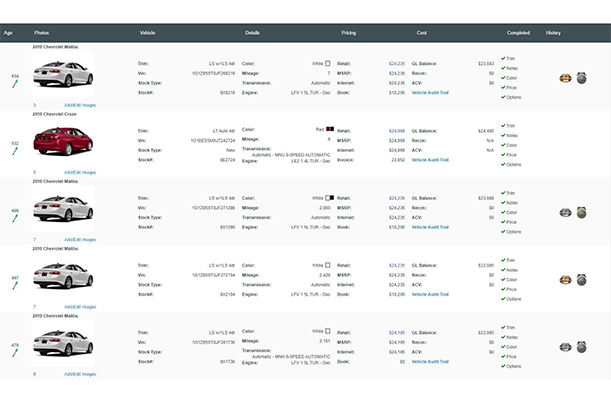Click the $24,699 retail price of the Cruze

coord(396,130)
